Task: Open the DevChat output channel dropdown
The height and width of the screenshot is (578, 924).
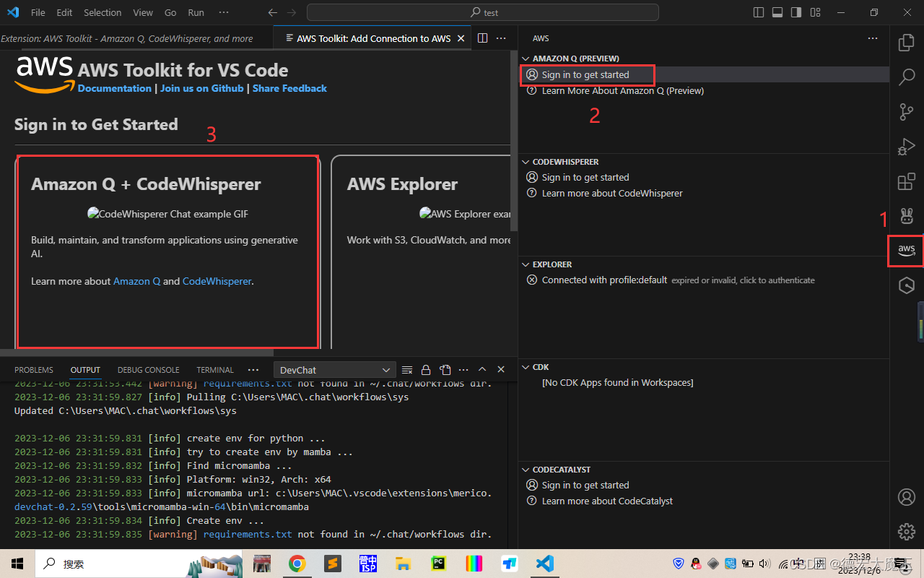Action: pyautogui.click(x=334, y=369)
